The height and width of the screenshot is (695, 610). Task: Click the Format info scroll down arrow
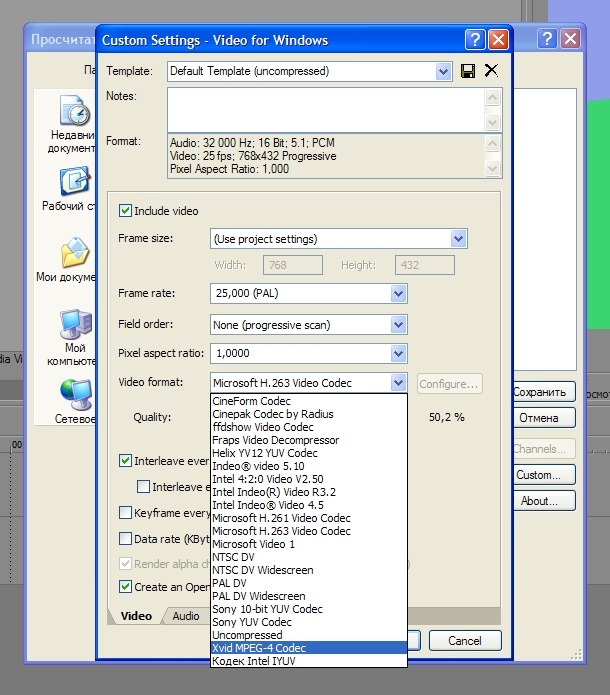pos(492,168)
